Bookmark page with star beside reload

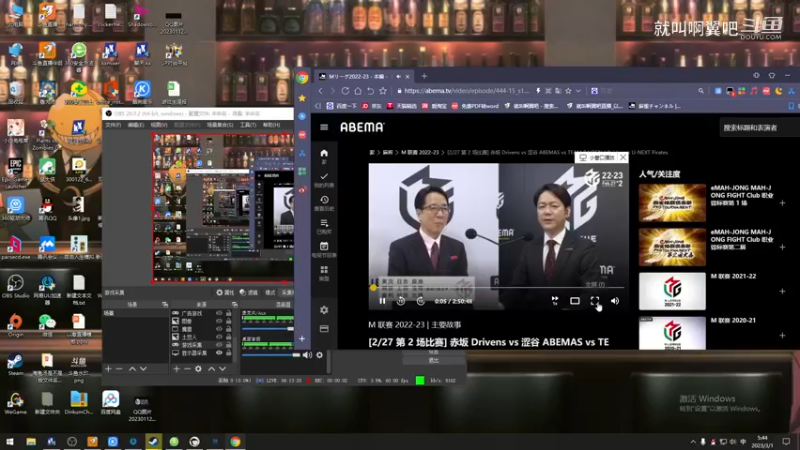tap(383, 91)
